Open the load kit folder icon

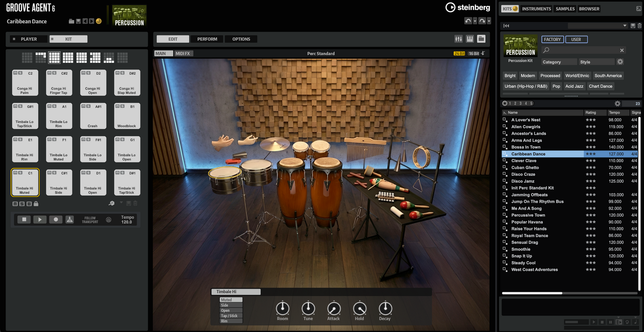71,21
